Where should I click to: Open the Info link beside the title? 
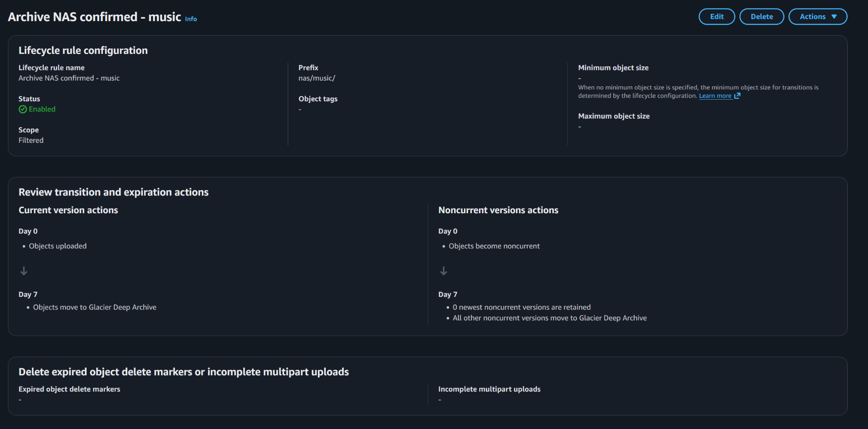191,19
